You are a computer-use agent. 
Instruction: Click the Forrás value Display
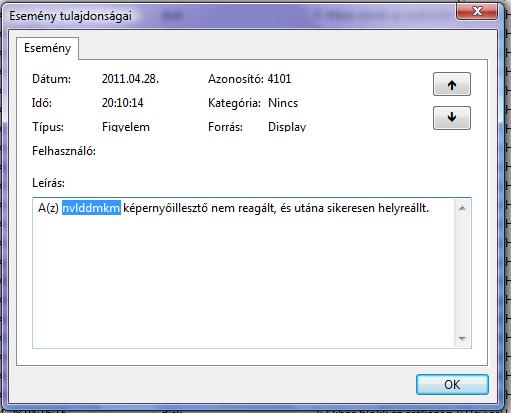(287, 127)
